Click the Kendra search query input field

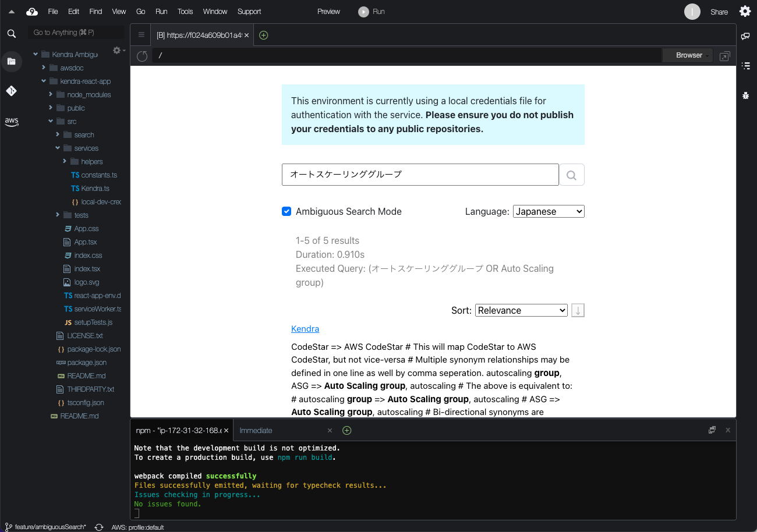pyautogui.click(x=420, y=175)
